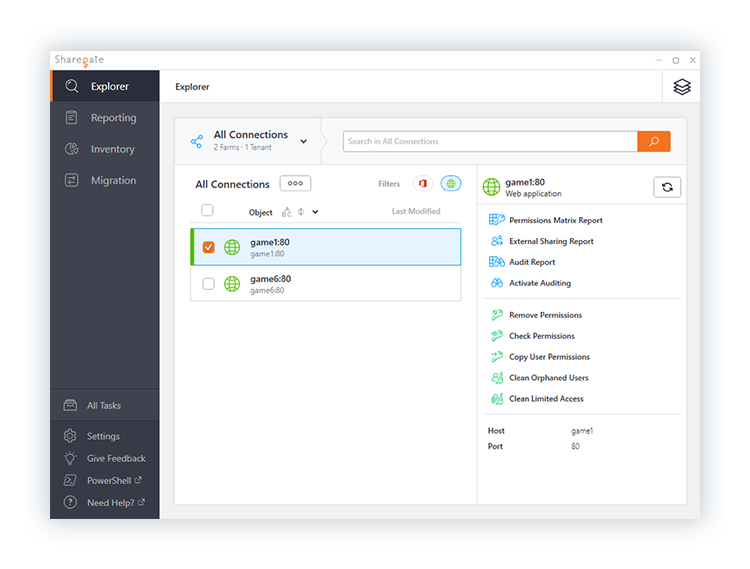Open the Migration section

coord(105,180)
